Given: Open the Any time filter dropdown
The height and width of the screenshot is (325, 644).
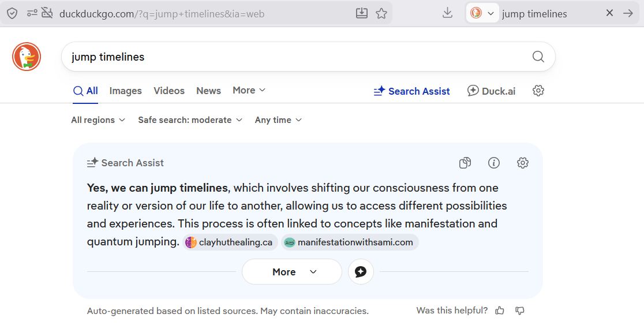Looking at the screenshot, I should 278,120.
